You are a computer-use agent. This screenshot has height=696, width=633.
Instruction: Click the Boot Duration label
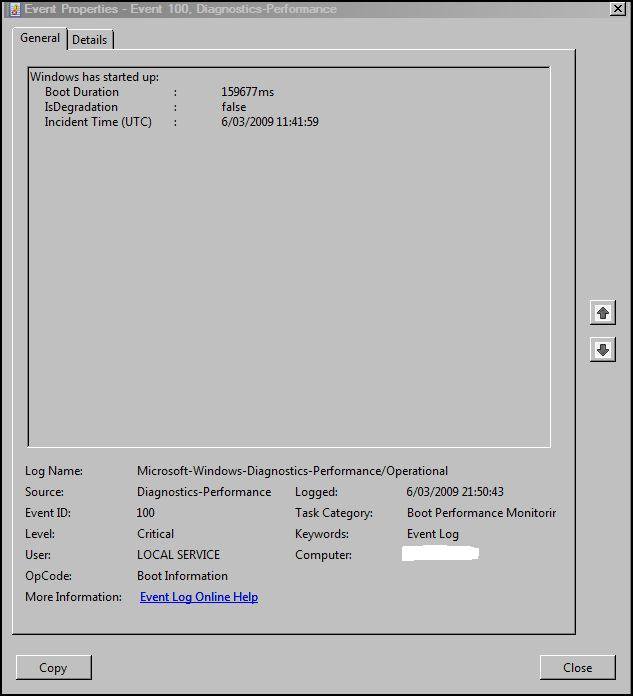82,92
